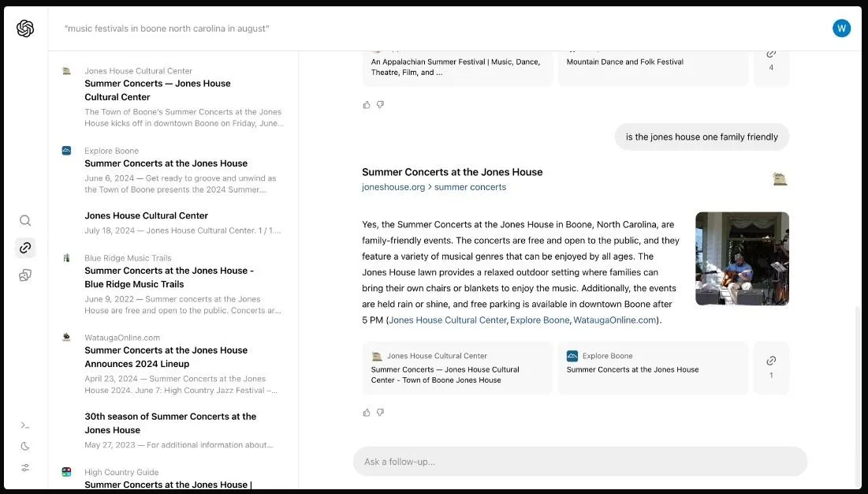The height and width of the screenshot is (494, 868).
Task: Open the chats bubble sidebar icon
Action: point(25,275)
